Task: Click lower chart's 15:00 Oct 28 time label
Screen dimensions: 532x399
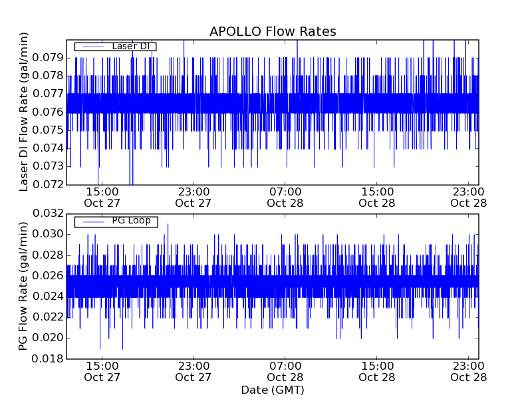Action: 377,371
